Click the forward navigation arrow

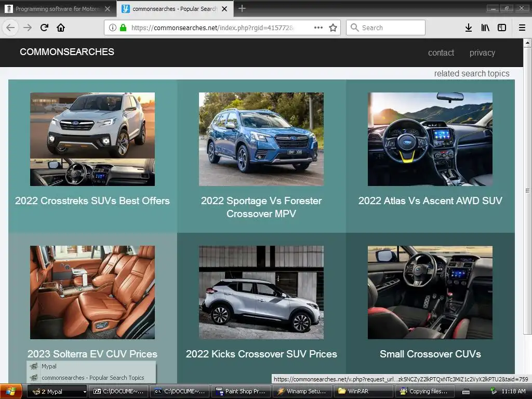28,28
